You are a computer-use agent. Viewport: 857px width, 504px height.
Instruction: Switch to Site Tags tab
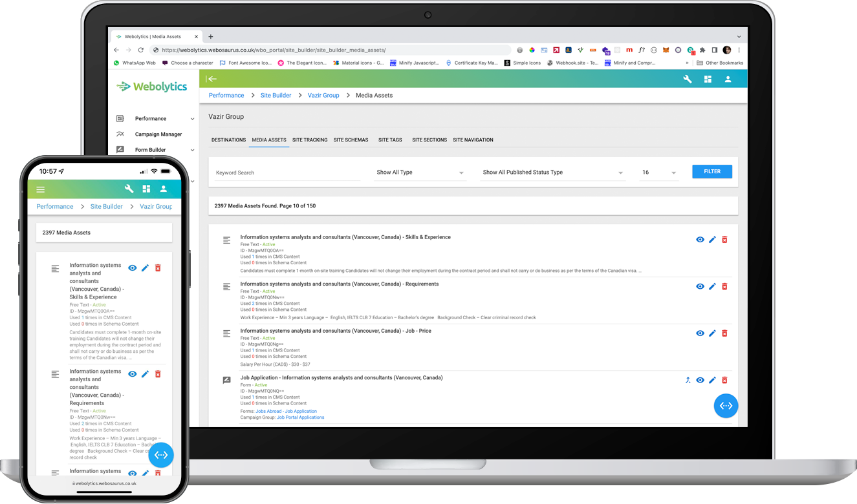tap(390, 140)
